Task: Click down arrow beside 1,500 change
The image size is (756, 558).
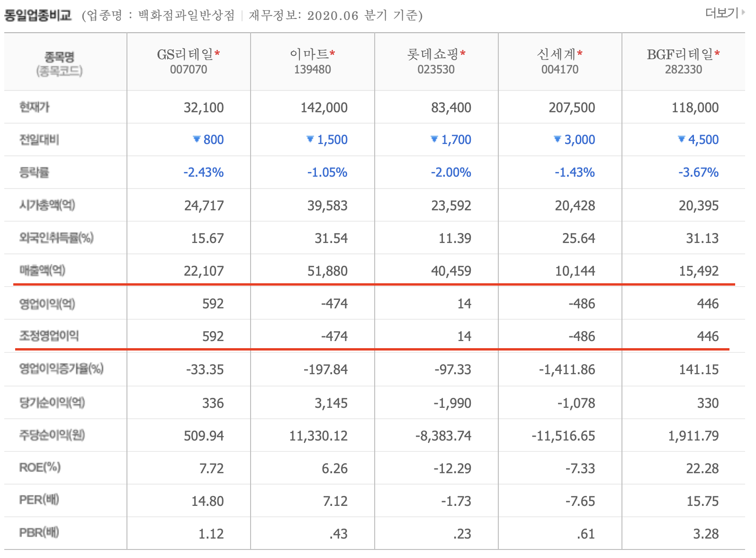Action: [x=310, y=139]
